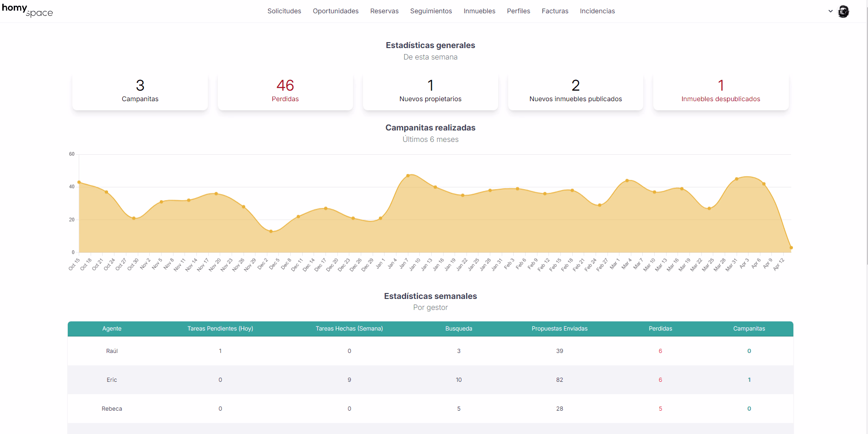Open the Solicitudes menu
Viewport: 868px width, 434px height.
click(x=284, y=11)
